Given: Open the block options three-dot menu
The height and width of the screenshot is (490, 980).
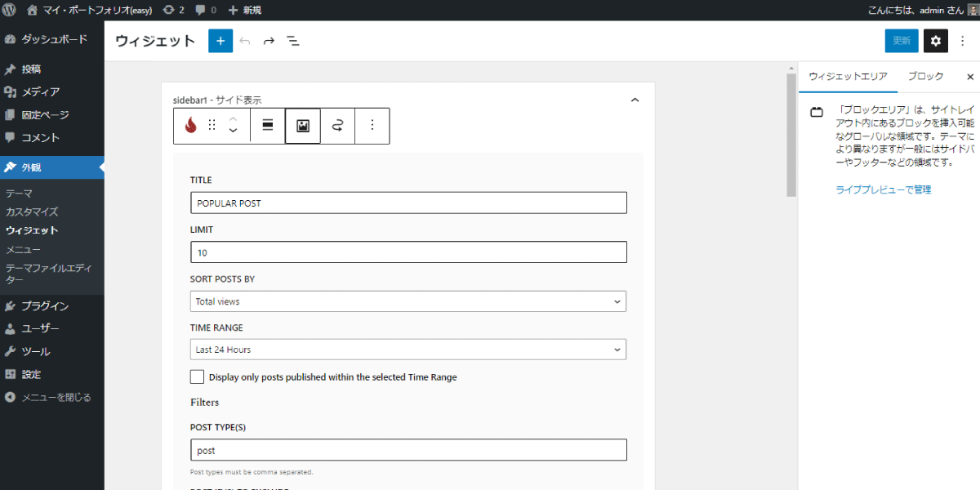Looking at the screenshot, I should [x=372, y=126].
